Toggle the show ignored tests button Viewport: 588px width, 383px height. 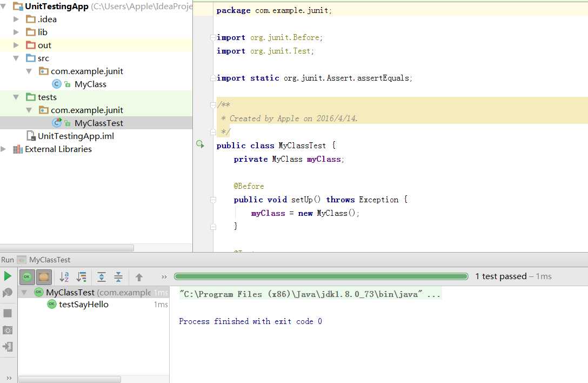[x=44, y=277]
